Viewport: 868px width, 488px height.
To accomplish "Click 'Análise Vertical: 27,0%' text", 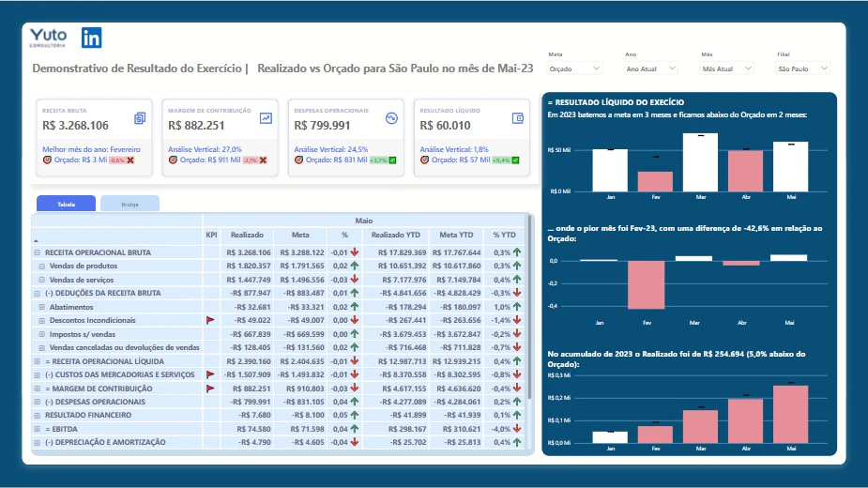I will [205, 149].
